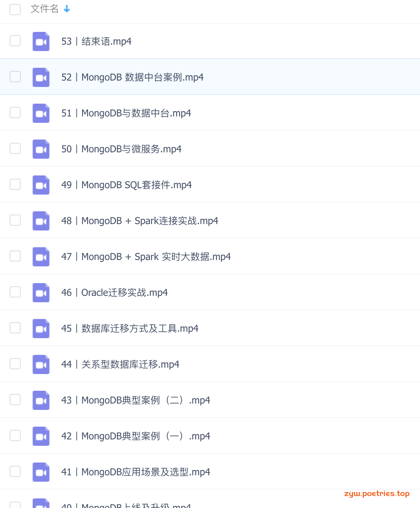This screenshot has width=420, height=508.
Task: Click the zyw.poetries.top watermark link
Action: (377, 494)
